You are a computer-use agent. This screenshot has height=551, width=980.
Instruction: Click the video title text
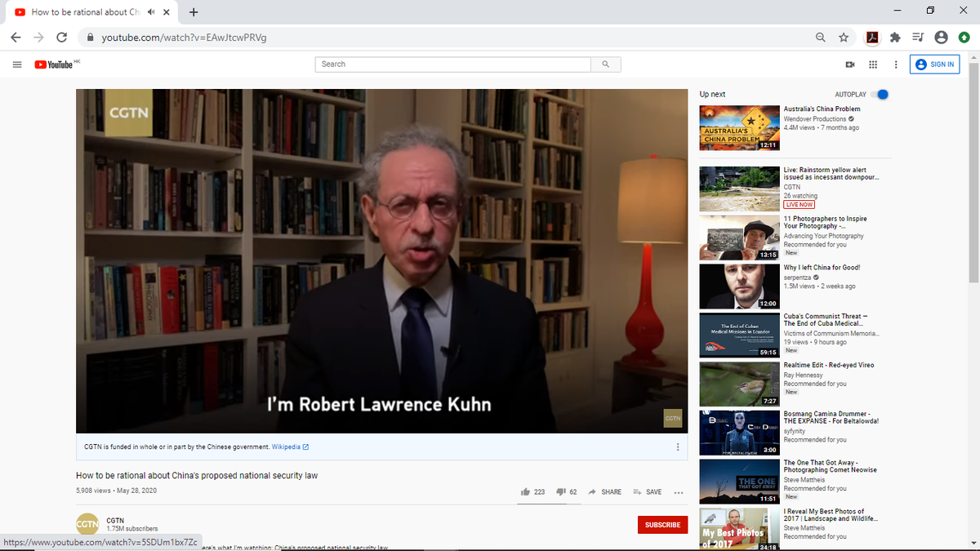[x=196, y=475]
